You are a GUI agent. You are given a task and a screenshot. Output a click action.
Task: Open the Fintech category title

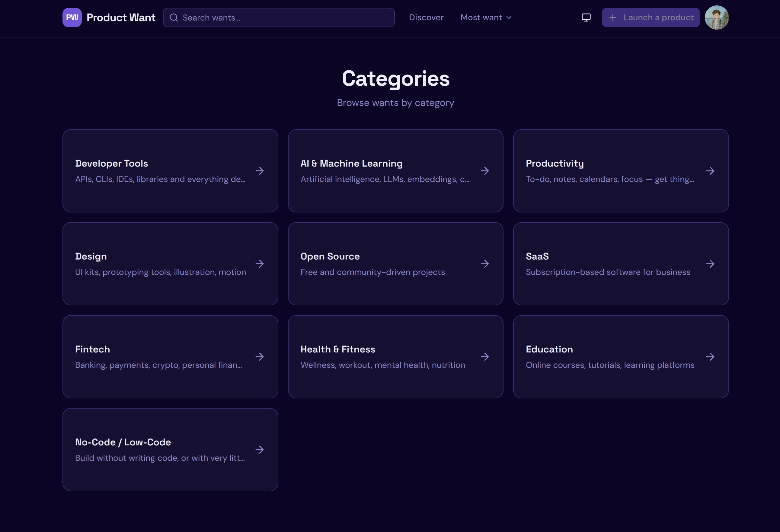[92, 349]
